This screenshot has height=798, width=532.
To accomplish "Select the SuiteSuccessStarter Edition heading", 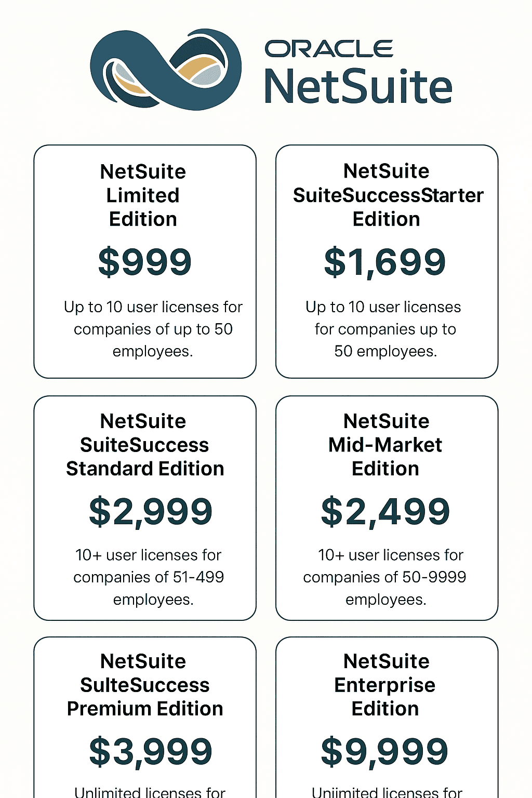I will click(387, 195).
